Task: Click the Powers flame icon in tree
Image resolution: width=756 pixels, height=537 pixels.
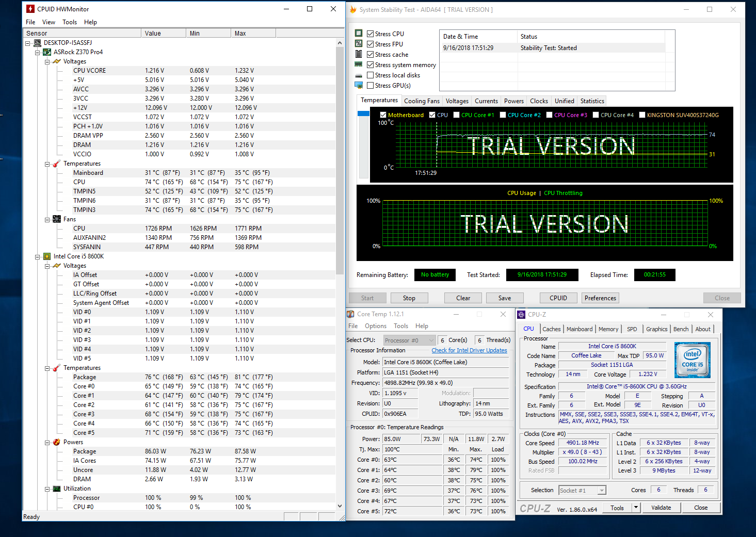Action: click(57, 442)
